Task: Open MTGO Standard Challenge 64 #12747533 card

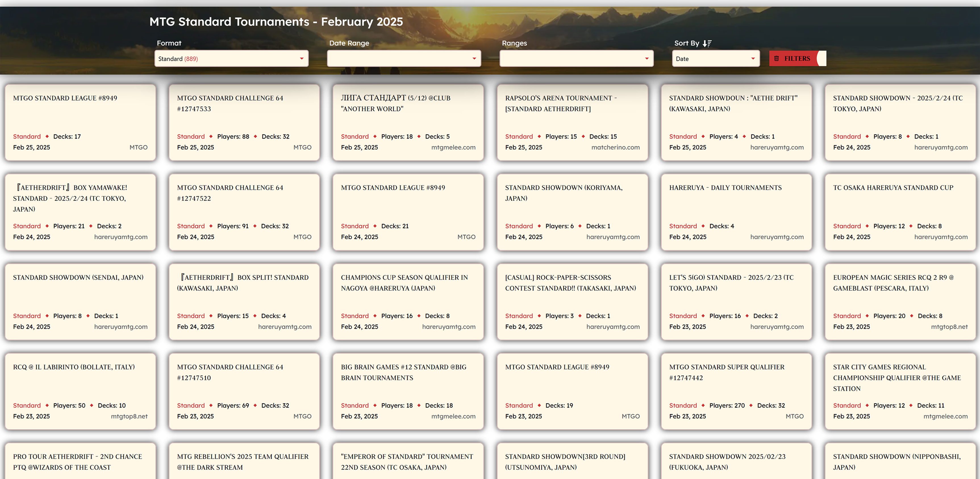Action: click(x=244, y=123)
